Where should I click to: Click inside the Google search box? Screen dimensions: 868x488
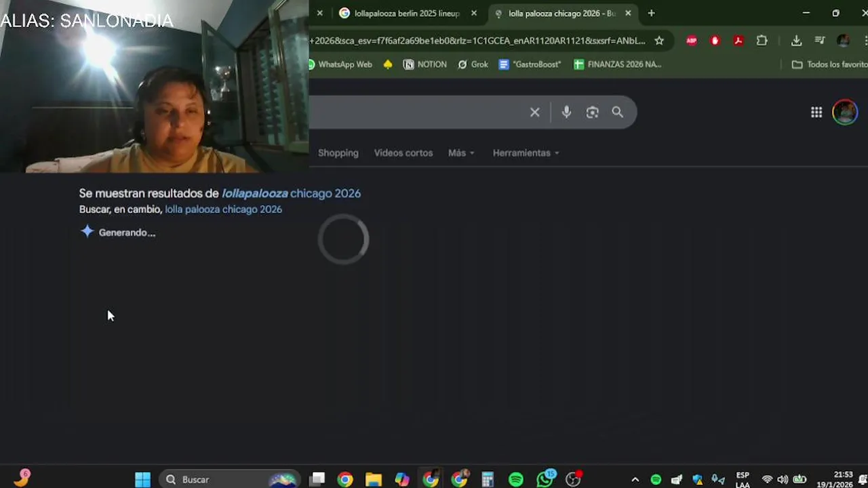coord(417,113)
